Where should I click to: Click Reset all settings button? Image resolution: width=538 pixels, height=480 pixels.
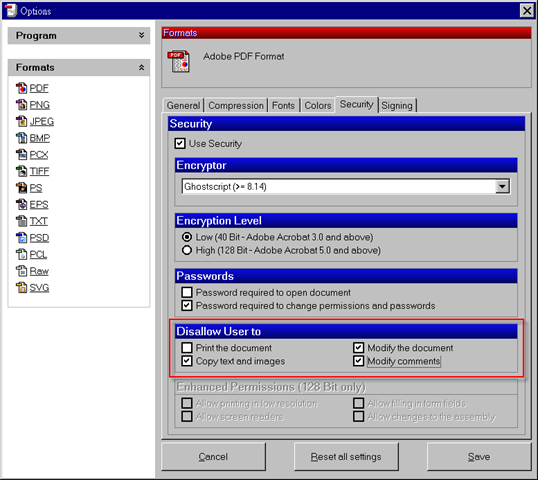pyautogui.click(x=346, y=457)
